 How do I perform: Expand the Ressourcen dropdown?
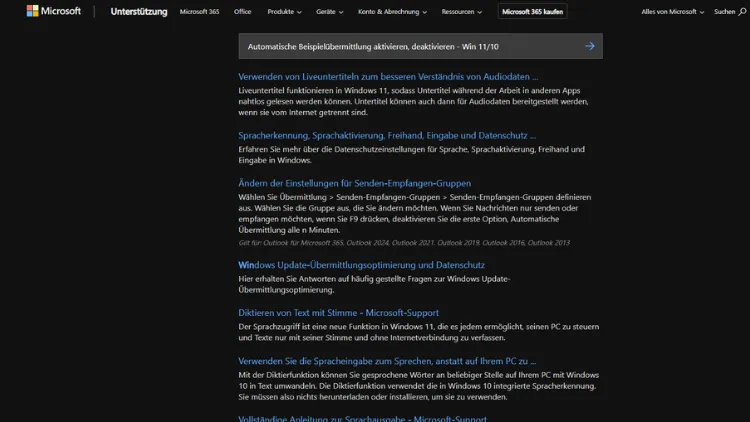462,11
